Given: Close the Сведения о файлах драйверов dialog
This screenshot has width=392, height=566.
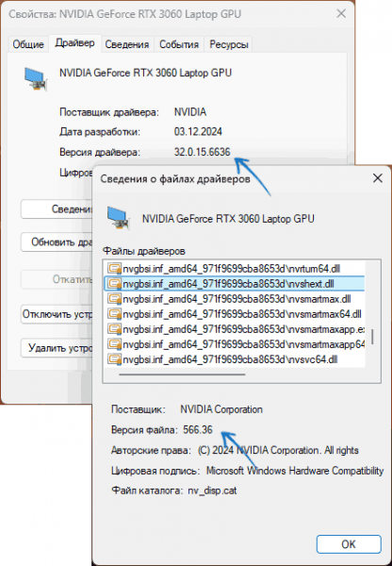Looking at the screenshot, I should (x=378, y=178).
